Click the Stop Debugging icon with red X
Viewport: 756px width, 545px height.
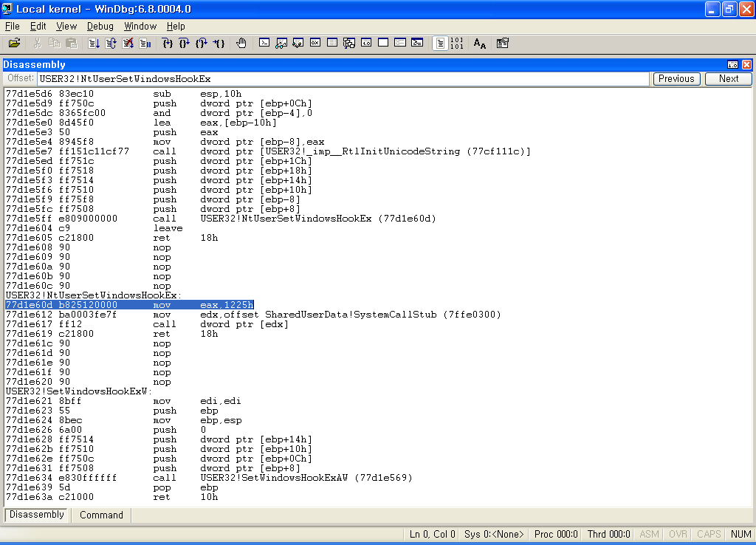[x=128, y=44]
